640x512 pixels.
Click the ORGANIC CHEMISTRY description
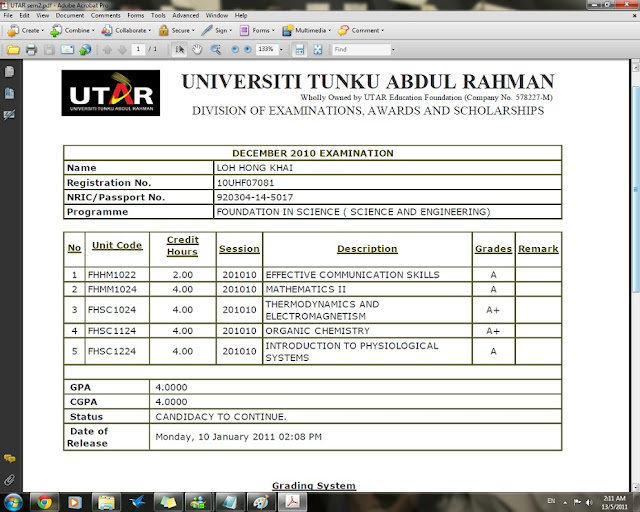[318, 331]
